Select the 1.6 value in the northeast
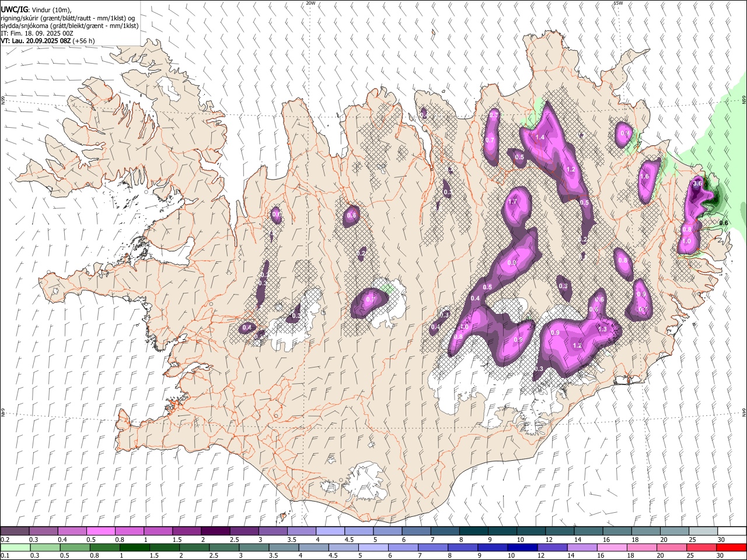The height and width of the screenshot is (560, 747). click(644, 177)
